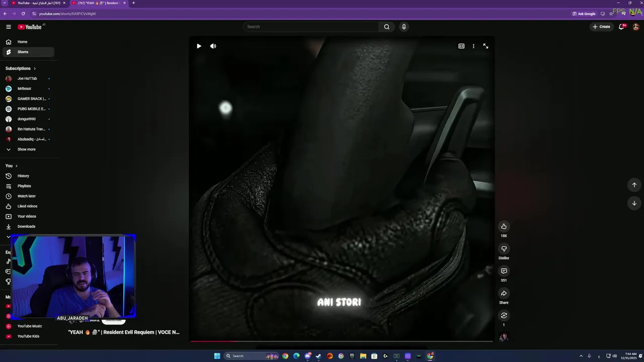Open the Abulsadiq channel subscription
This screenshot has width=644, height=362.
click(28, 139)
